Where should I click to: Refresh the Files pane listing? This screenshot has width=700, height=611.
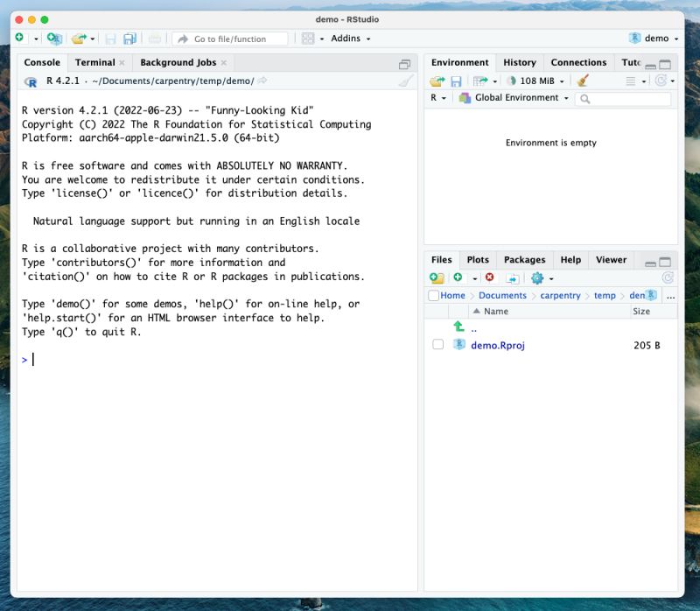pos(666,278)
